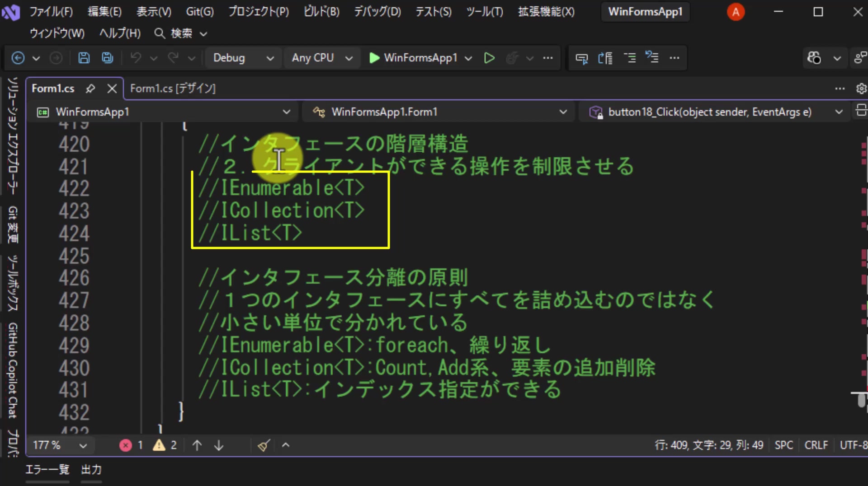This screenshot has height=486, width=868.
Task: Open the ファイル(F) menu
Action: click(51, 12)
